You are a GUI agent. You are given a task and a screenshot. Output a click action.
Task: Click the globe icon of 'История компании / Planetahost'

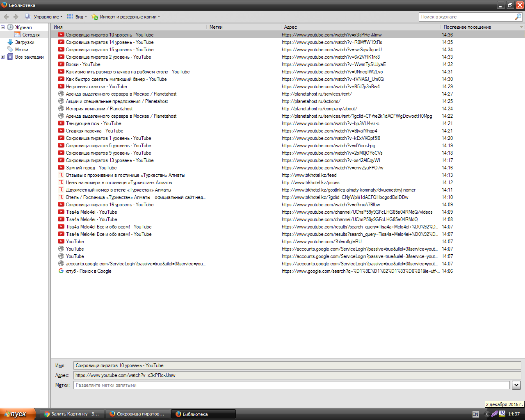(x=61, y=109)
